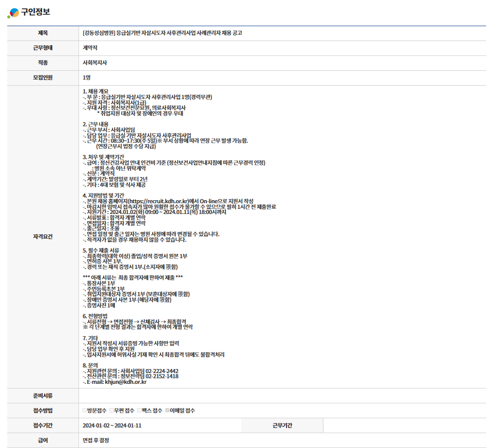Click the 제목 row label
Viewport: 499px width, 448px height.
[x=43, y=33]
